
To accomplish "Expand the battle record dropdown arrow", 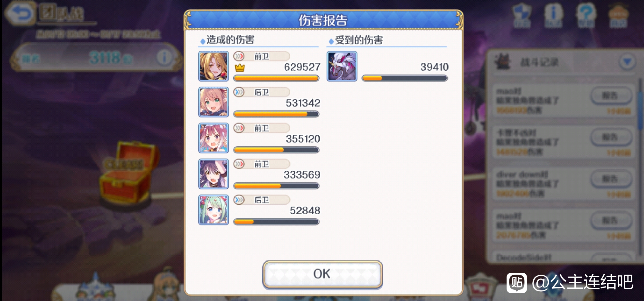I will [627, 62].
